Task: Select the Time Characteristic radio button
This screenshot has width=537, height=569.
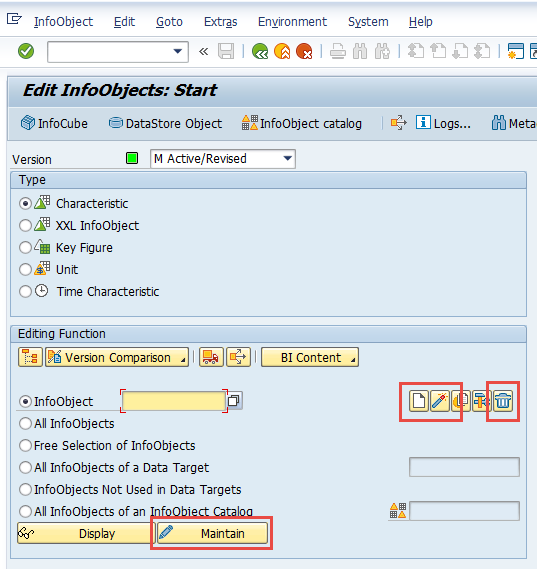Action: 25,291
